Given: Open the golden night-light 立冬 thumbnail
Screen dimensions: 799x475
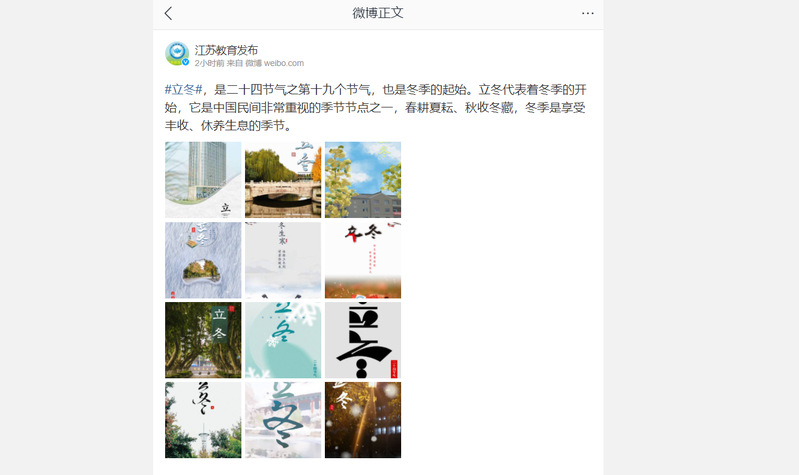Looking at the screenshot, I should tap(363, 420).
